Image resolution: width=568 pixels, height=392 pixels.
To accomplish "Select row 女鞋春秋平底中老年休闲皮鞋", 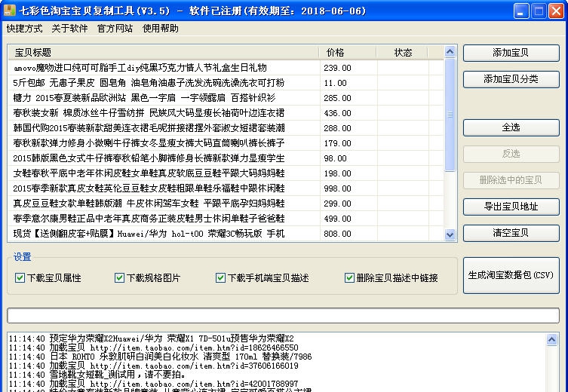I will tap(226, 173).
